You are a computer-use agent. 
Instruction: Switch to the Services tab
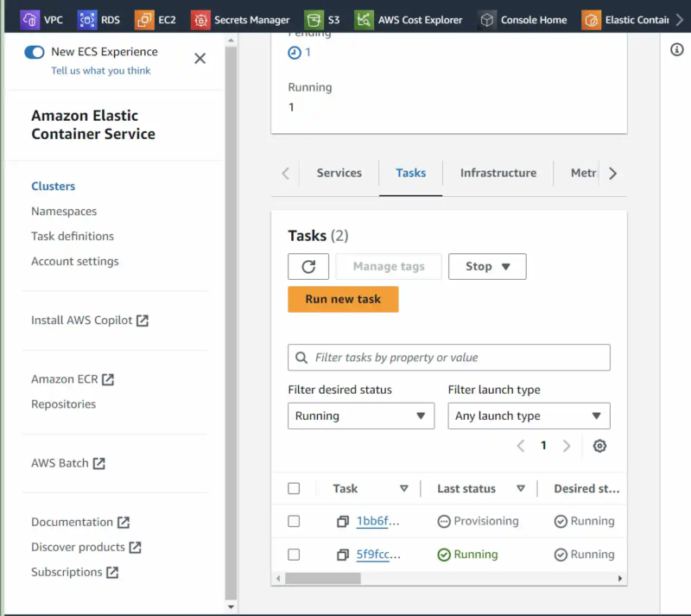coord(339,173)
